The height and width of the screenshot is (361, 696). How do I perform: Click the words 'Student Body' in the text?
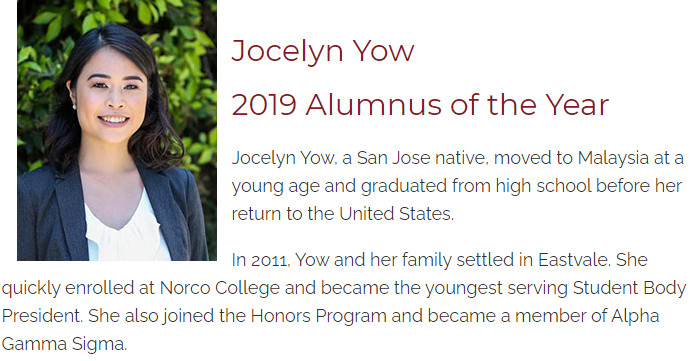[629, 288]
